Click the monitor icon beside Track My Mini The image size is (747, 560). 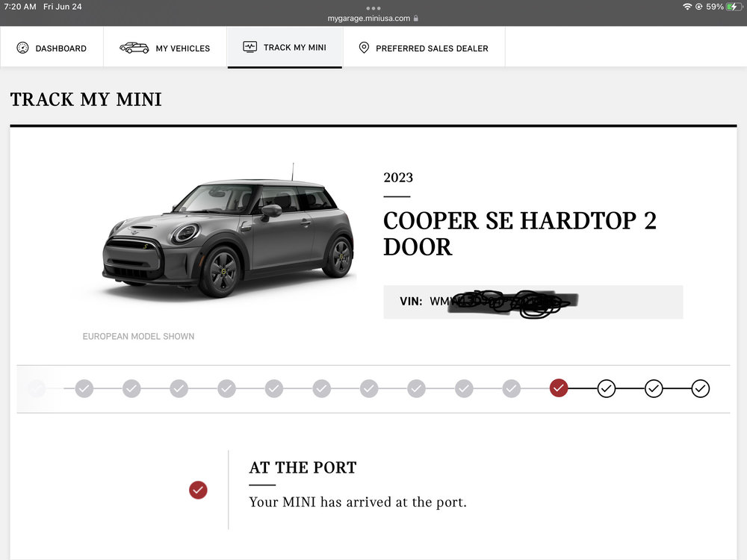pyautogui.click(x=250, y=47)
